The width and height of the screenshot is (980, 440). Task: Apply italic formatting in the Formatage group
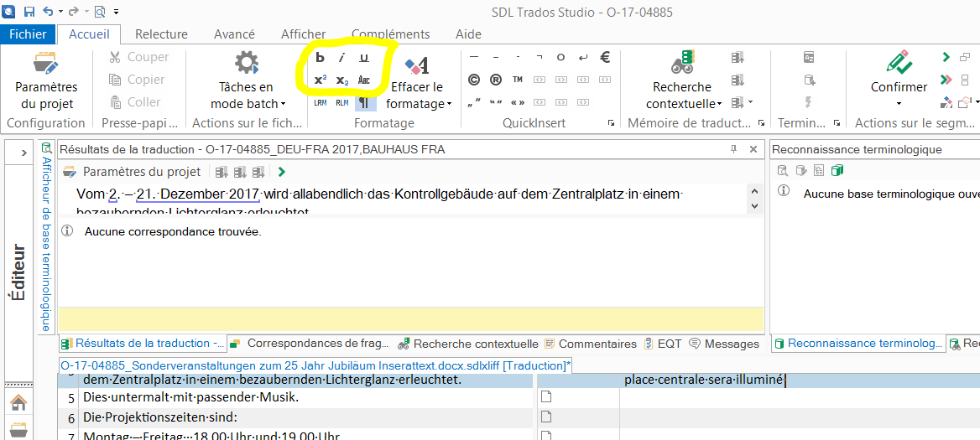[x=341, y=58]
